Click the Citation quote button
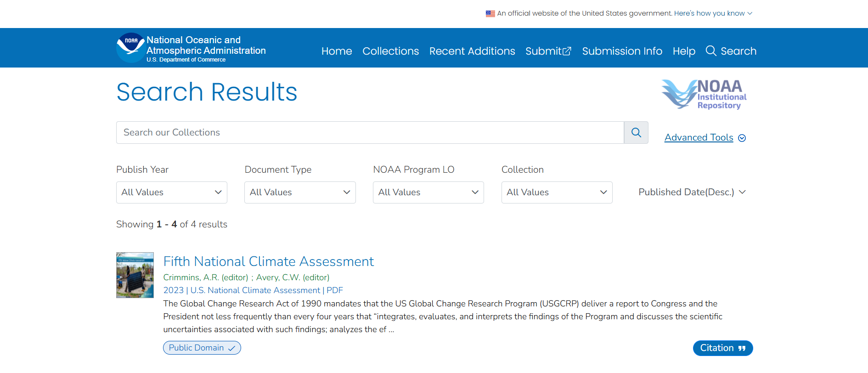 (722, 348)
